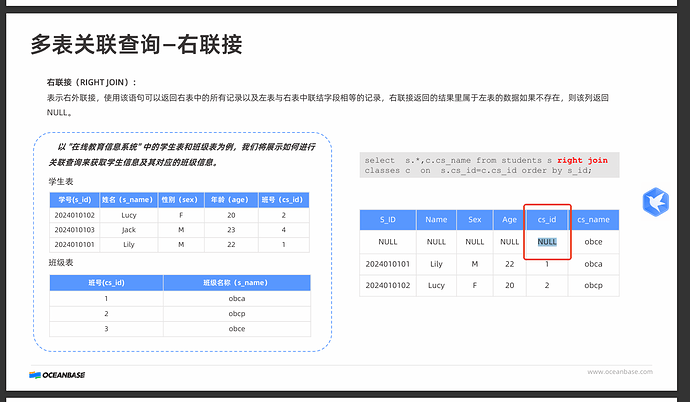Open the www.oceanbase.com footer link

(x=620, y=372)
